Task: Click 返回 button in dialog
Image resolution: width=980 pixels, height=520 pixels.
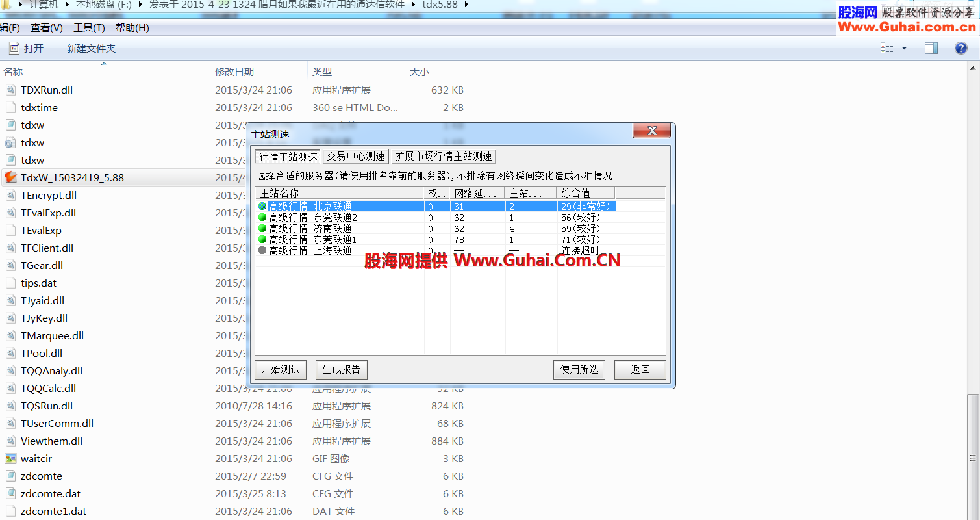Action: tap(640, 370)
